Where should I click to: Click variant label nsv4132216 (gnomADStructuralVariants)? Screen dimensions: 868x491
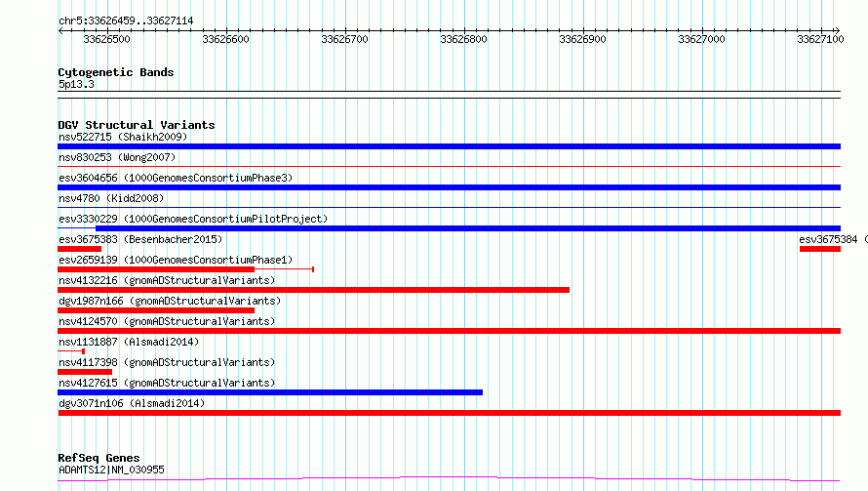pos(167,280)
